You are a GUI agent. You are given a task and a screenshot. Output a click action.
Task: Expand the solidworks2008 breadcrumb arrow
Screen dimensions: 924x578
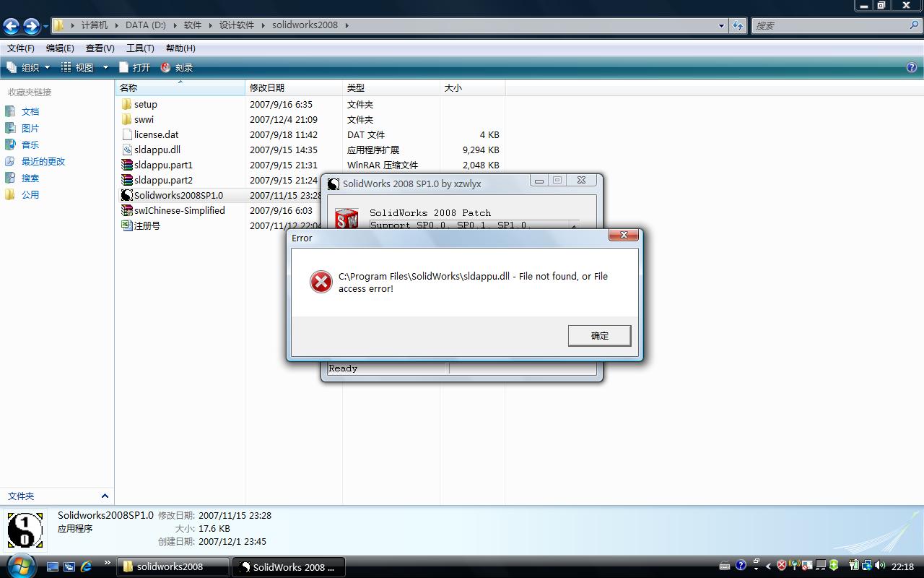[x=346, y=25]
